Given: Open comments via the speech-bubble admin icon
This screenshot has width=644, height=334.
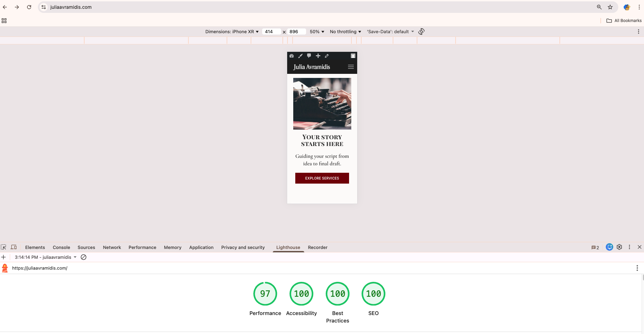Looking at the screenshot, I should tap(309, 56).
